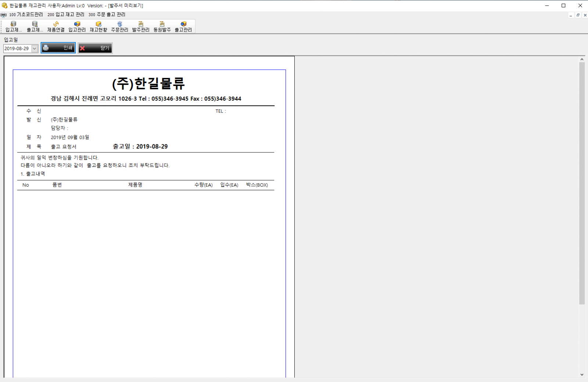Click the 출고 요청서 title text
Viewport: 588px width, 382px height.
point(64,147)
